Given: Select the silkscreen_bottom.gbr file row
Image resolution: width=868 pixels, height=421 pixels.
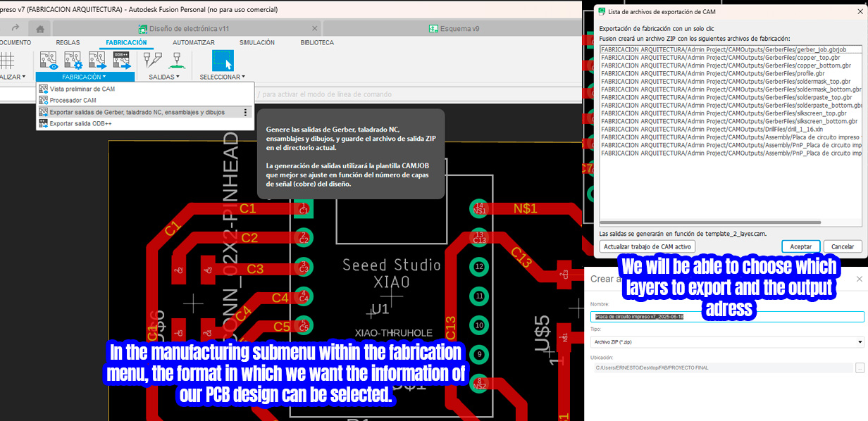Looking at the screenshot, I should [x=731, y=121].
